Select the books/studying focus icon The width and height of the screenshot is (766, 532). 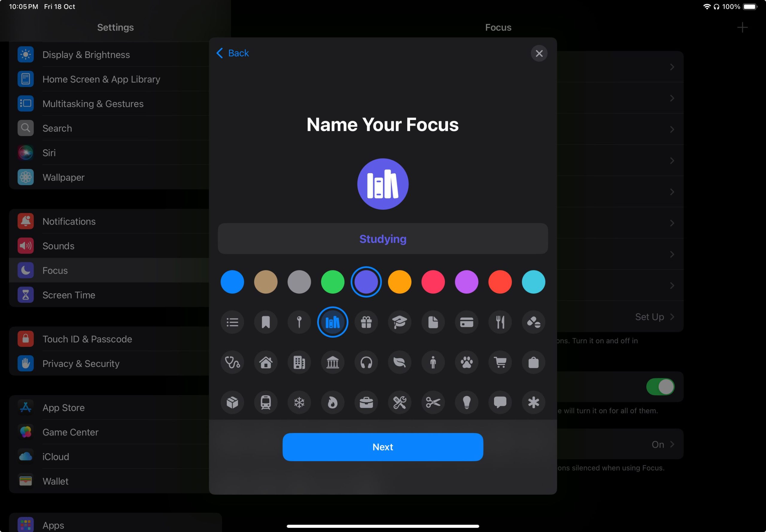332,321
